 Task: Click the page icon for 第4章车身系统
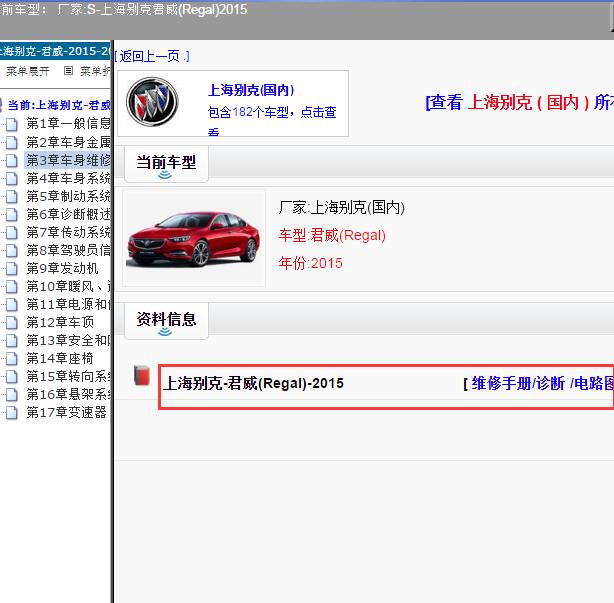tap(12, 179)
